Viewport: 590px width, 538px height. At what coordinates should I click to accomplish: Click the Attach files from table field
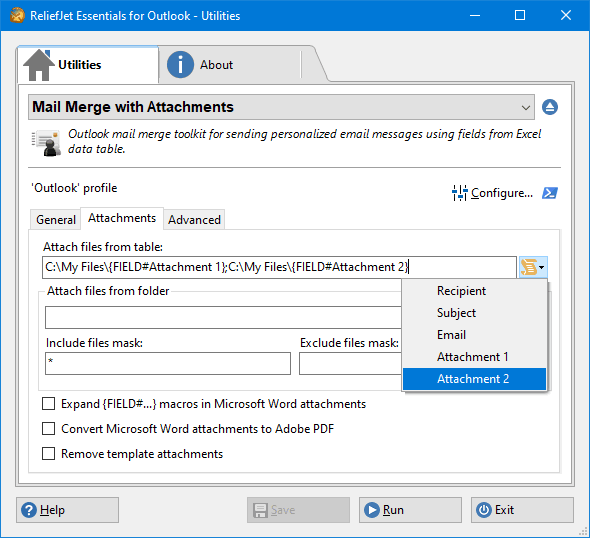coord(279,267)
